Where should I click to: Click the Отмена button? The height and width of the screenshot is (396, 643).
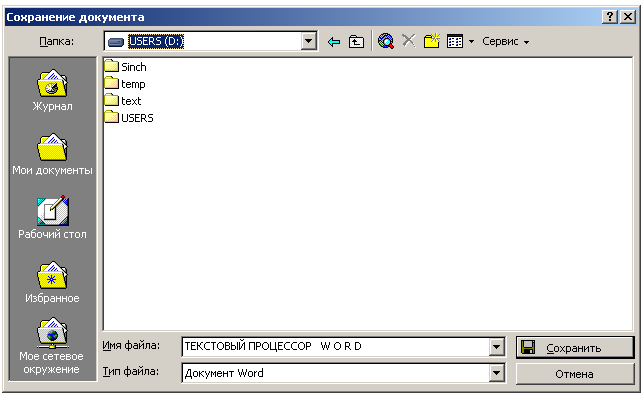pyautogui.click(x=575, y=374)
